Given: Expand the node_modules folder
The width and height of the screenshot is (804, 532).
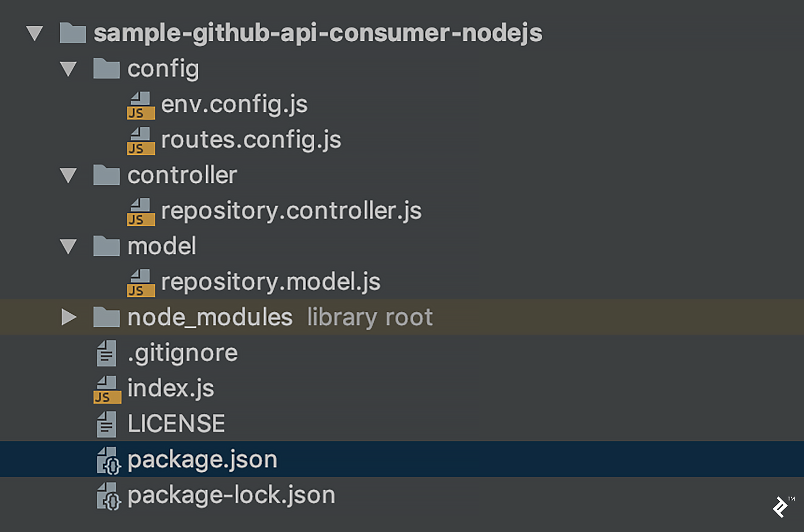Looking at the screenshot, I should pyautogui.click(x=69, y=316).
